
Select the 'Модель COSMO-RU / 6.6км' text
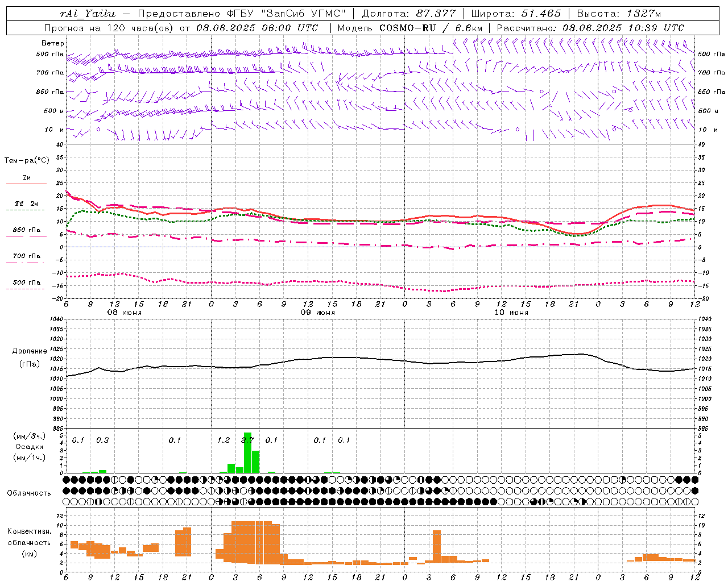409,28
